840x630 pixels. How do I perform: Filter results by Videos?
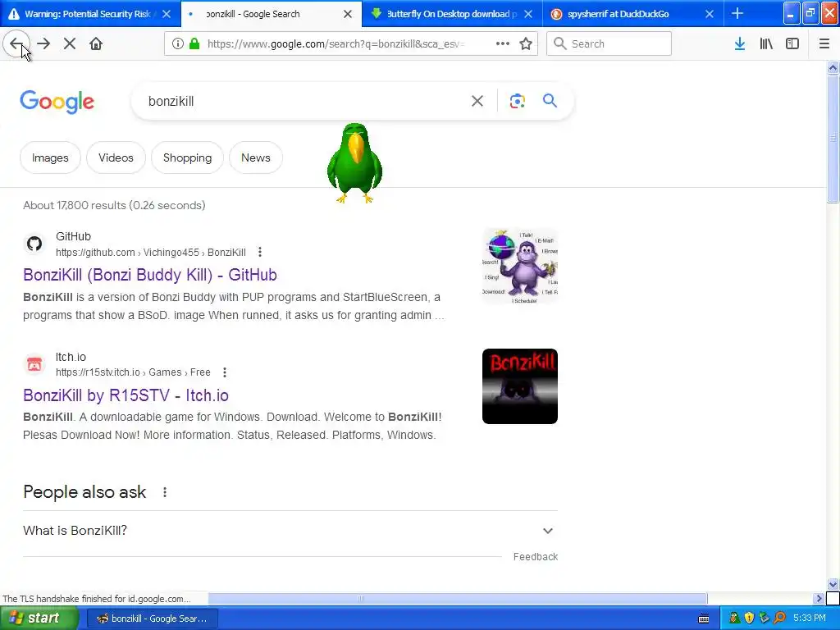[x=116, y=157]
